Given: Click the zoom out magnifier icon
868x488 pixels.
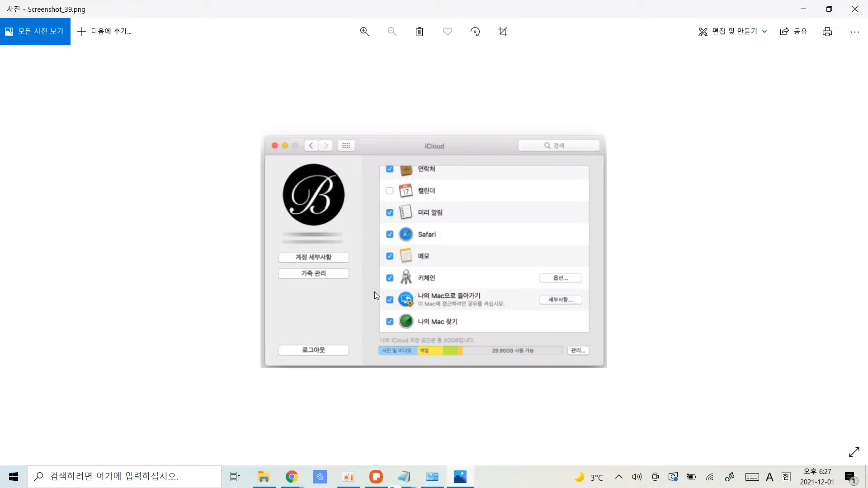Looking at the screenshot, I should click(x=392, y=32).
